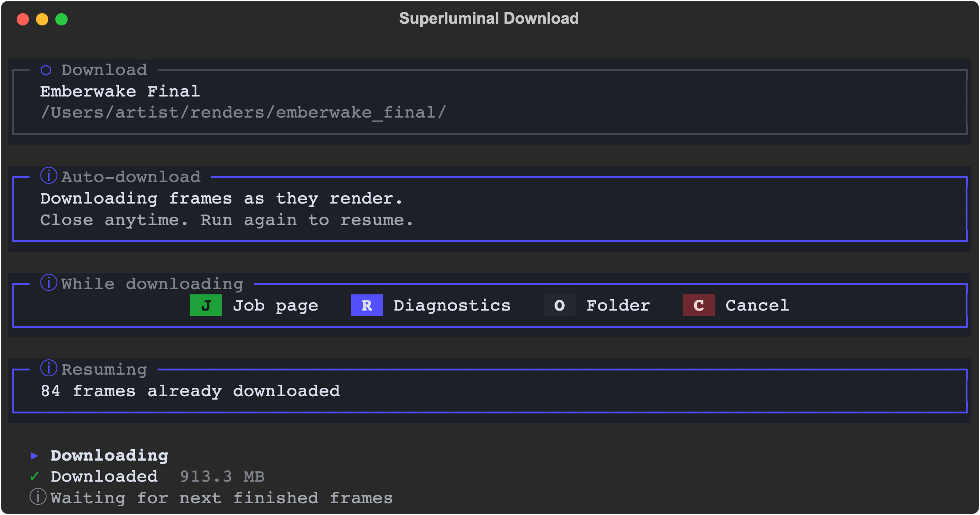Minimize the window with the yellow button
The width and height of the screenshot is (980, 515).
(42, 19)
